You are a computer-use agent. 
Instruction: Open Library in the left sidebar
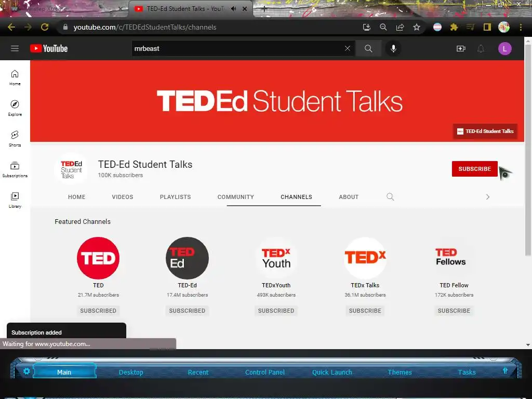pos(15,200)
